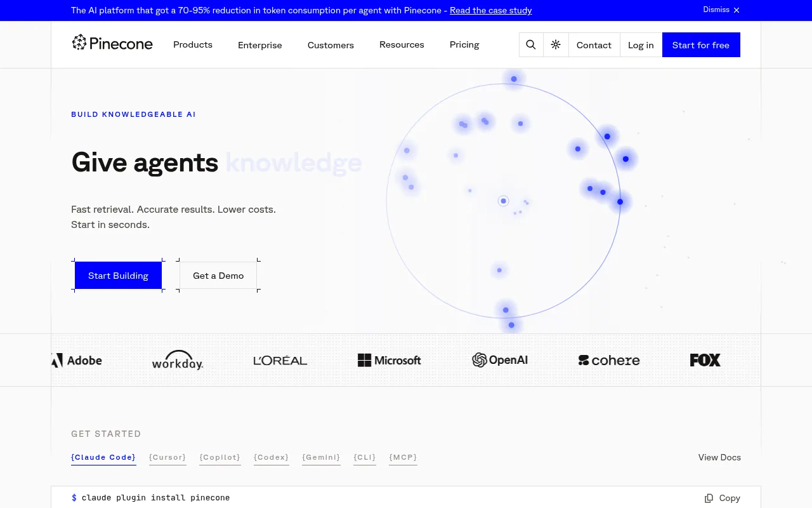Dismiss the announcement banner
The image size is (812, 508).
point(721,10)
